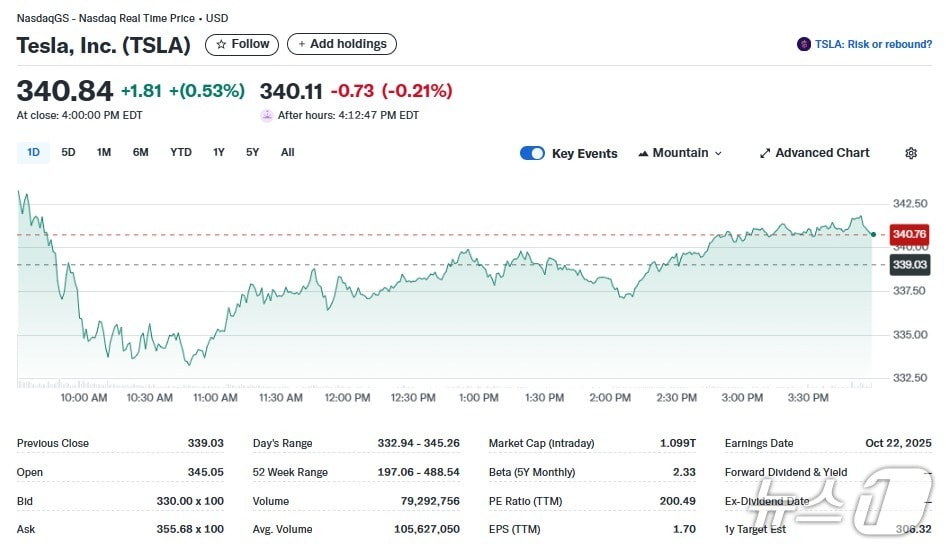Open TSLA: Risk or rebound? link
Viewport: 946px width, 549px height.
coord(873,44)
